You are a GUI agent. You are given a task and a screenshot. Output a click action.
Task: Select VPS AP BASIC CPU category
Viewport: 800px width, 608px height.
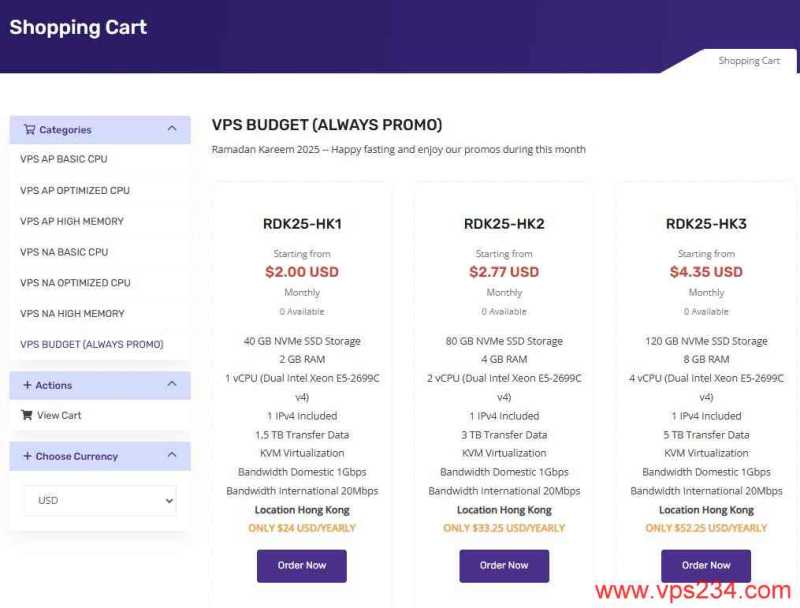click(64, 159)
